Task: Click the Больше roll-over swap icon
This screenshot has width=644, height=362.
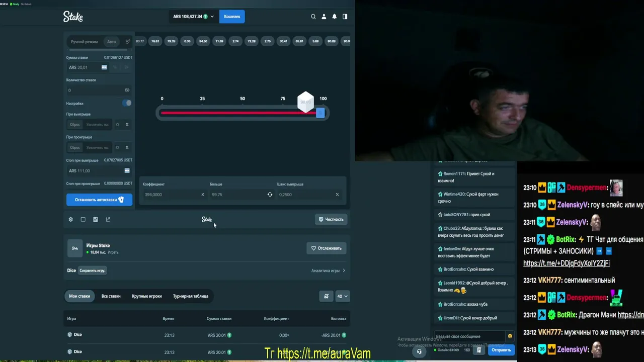Action: [x=270, y=195]
